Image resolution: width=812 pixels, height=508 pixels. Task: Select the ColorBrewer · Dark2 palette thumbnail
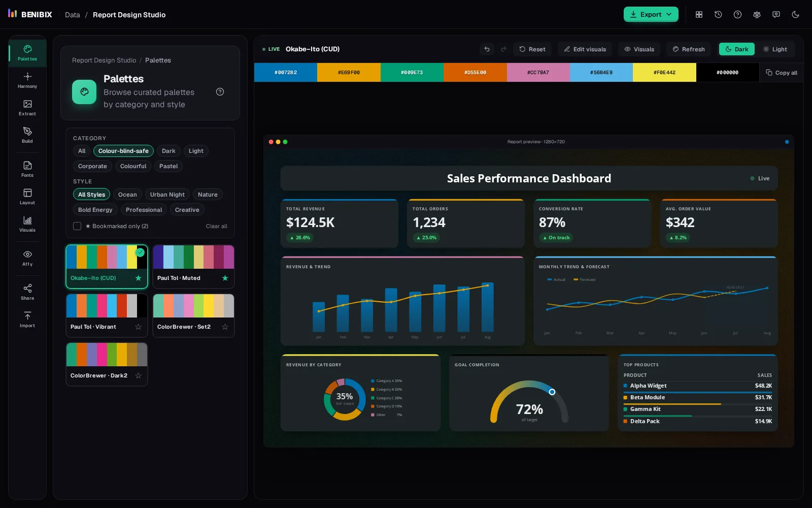107,364
